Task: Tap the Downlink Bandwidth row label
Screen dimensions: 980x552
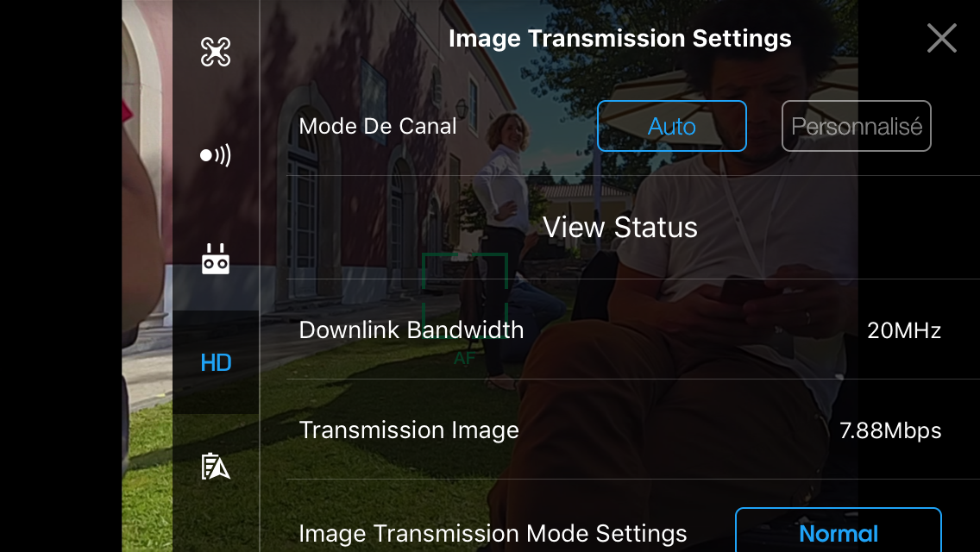Action: [411, 330]
